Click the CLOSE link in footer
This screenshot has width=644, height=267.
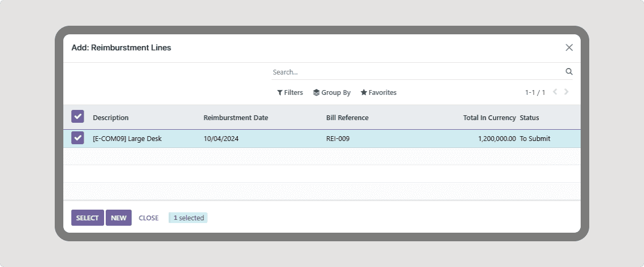[149, 218]
